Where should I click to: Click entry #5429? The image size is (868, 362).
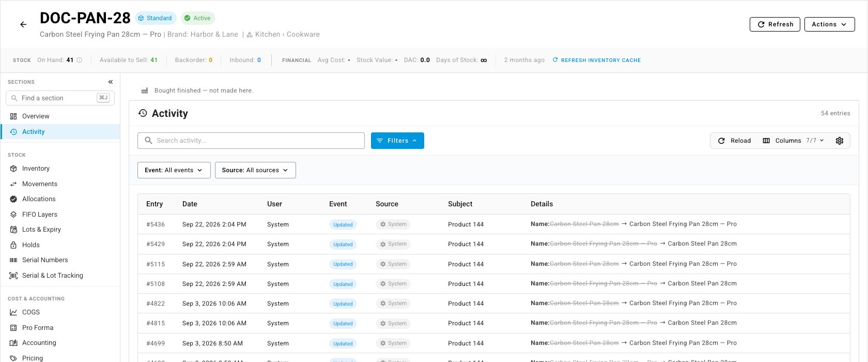(x=156, y=244)
